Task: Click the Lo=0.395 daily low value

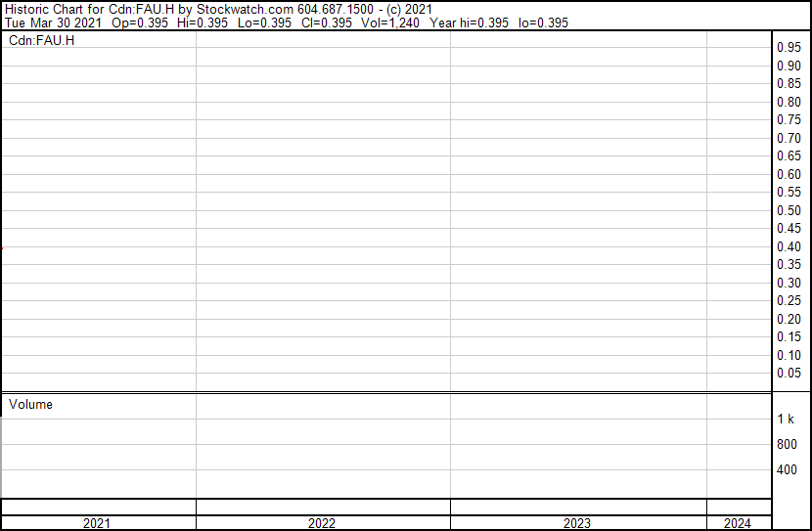Action: point(264,22)
